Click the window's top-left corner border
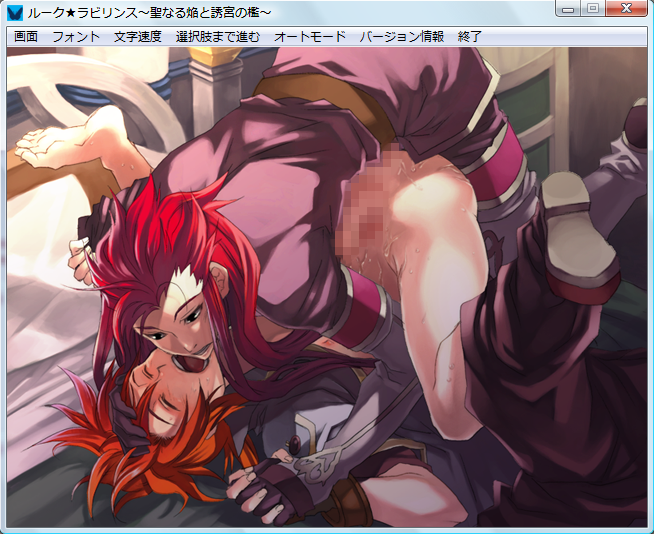 2,2
